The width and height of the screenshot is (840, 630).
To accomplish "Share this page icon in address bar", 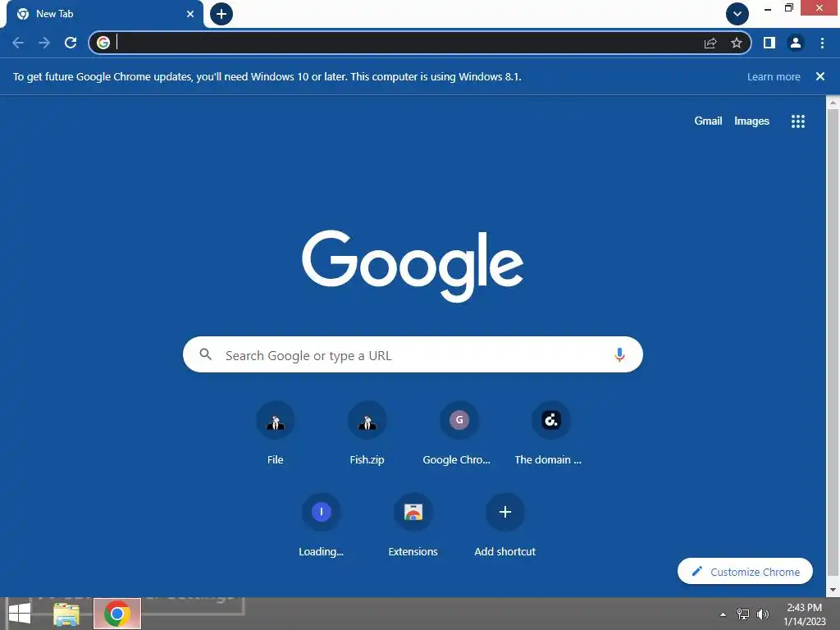I will pyautogui.click(x=710, y=43).
